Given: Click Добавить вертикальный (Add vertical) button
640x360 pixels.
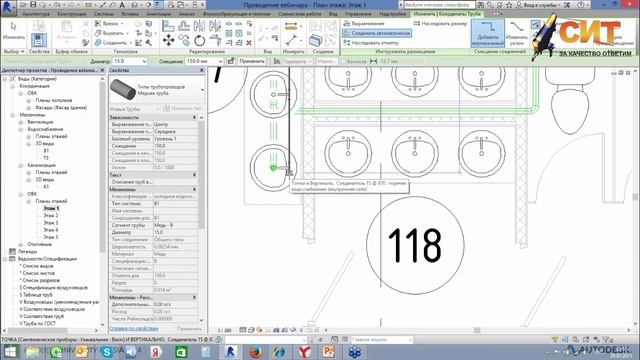Looking at the screenshot, I should [x=488, y=33].
